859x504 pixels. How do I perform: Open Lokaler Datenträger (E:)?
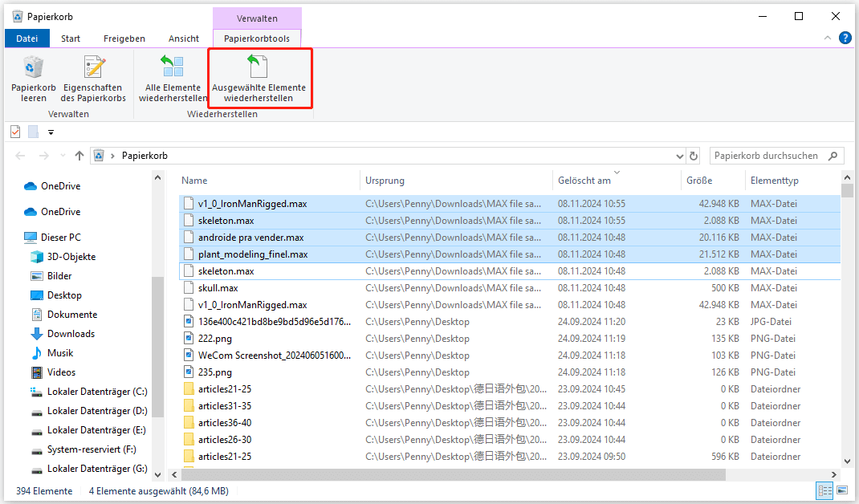[x=88, y=430]
